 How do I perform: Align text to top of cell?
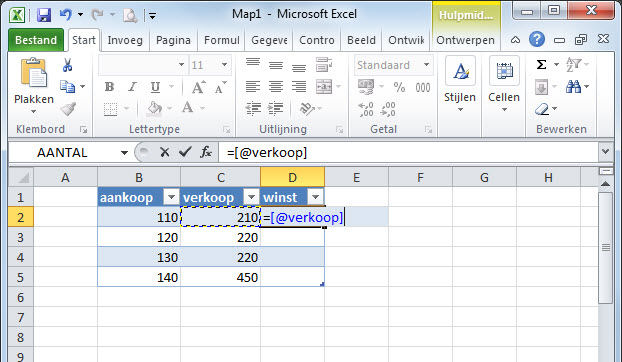(253, 64)
